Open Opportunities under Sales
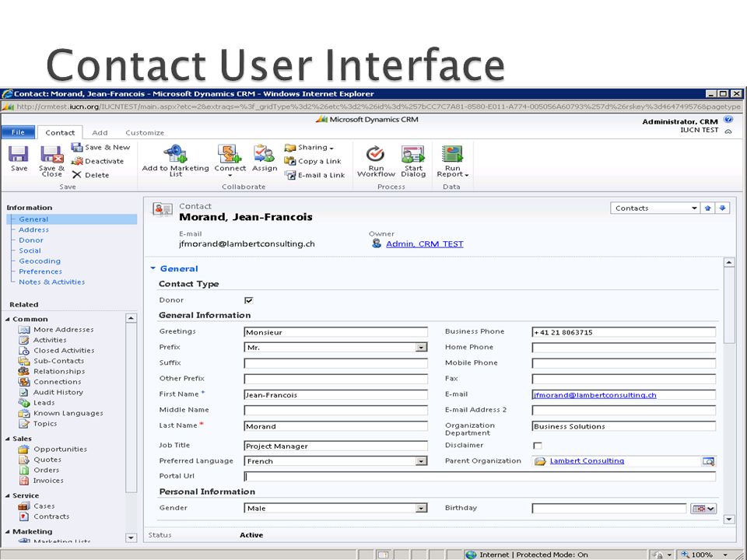This screenshot has height=560, width=747. click(x=60, y=449)
